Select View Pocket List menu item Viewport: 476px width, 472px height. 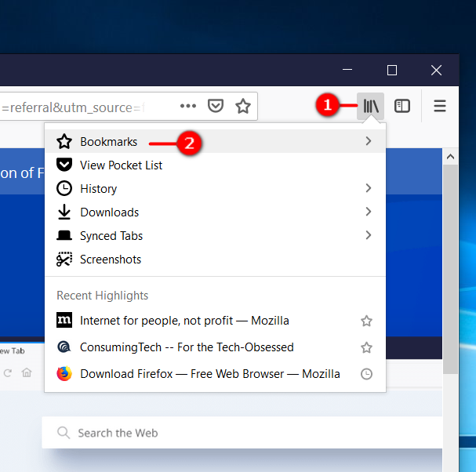(x=121, y=165)
